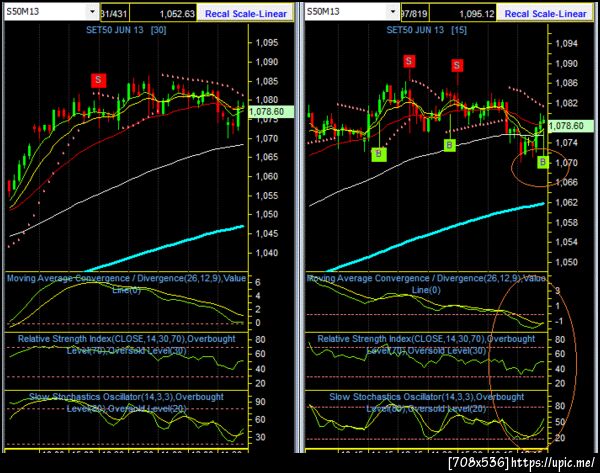
Task: Click the middle green B buy marker
Action: point(450,145)
